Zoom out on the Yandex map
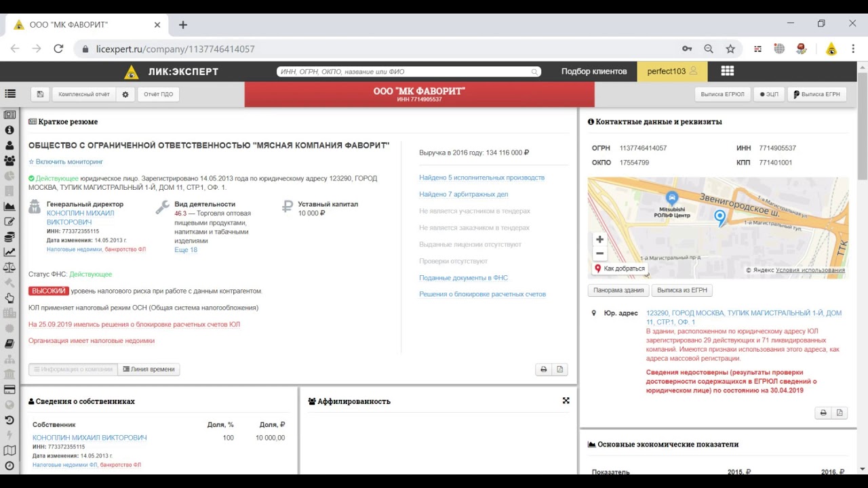868x488 pixels. [x=599, y=253]
